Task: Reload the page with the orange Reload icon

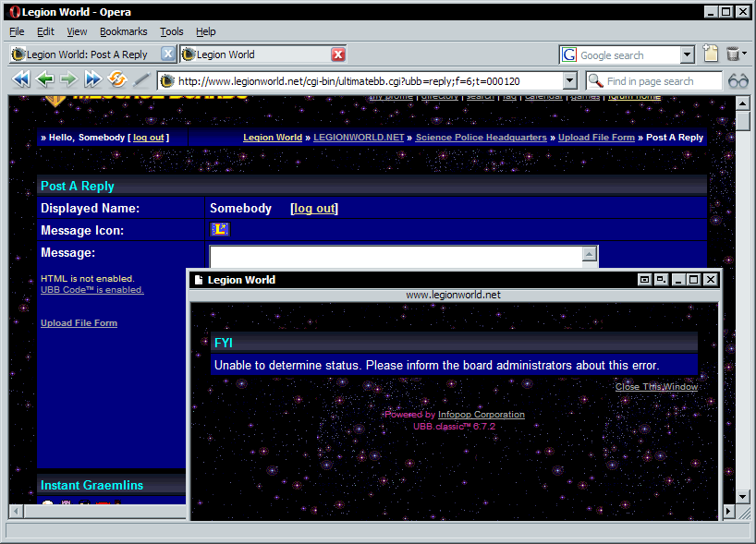Action: (117, 79)
